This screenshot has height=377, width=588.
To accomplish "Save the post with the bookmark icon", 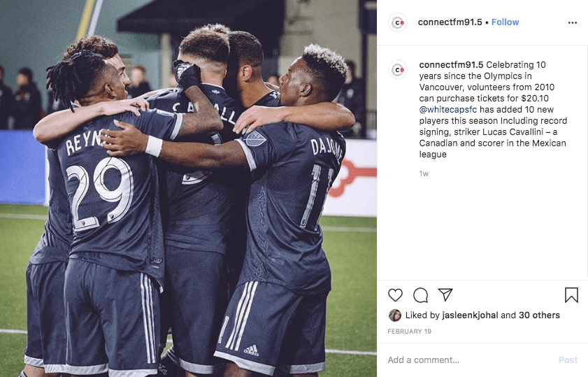I will tap(571, 295).
